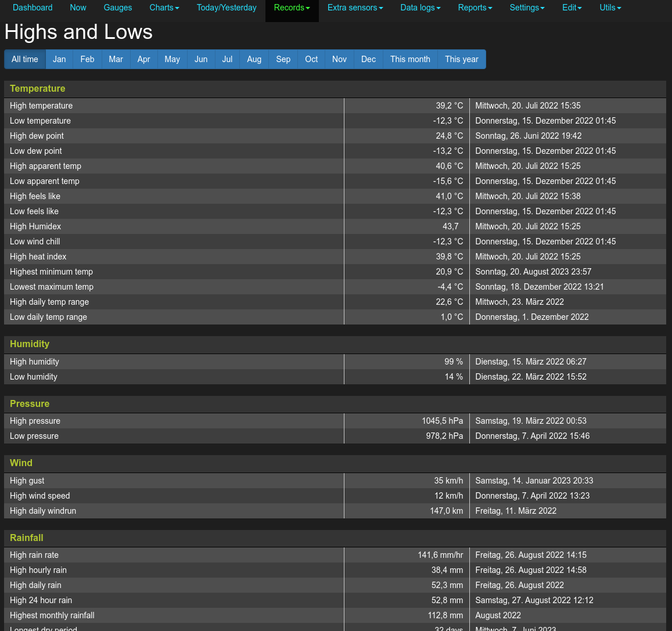The width and height of the screenshot is (672, 631).
Task: Select the Dec month tab
Action: pyautogui.click(x=368, y=59)
